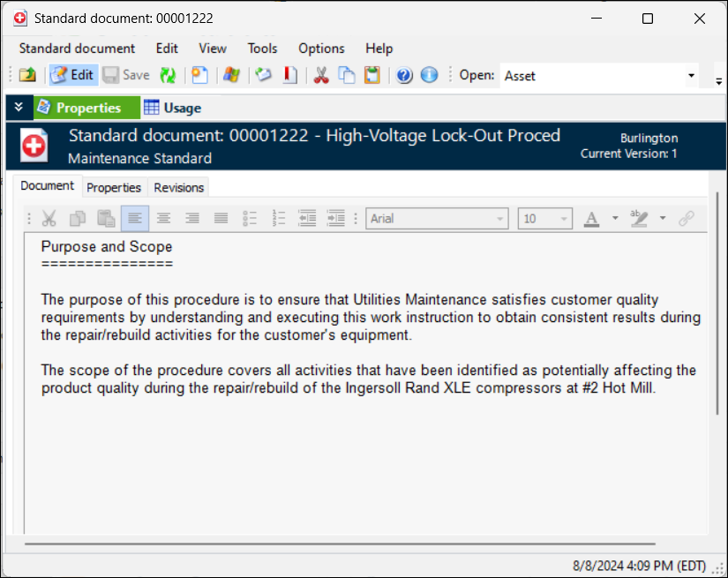Open help with the question mark icon
This screenshot has height=578, width=728.
click(x=404, y=75)
